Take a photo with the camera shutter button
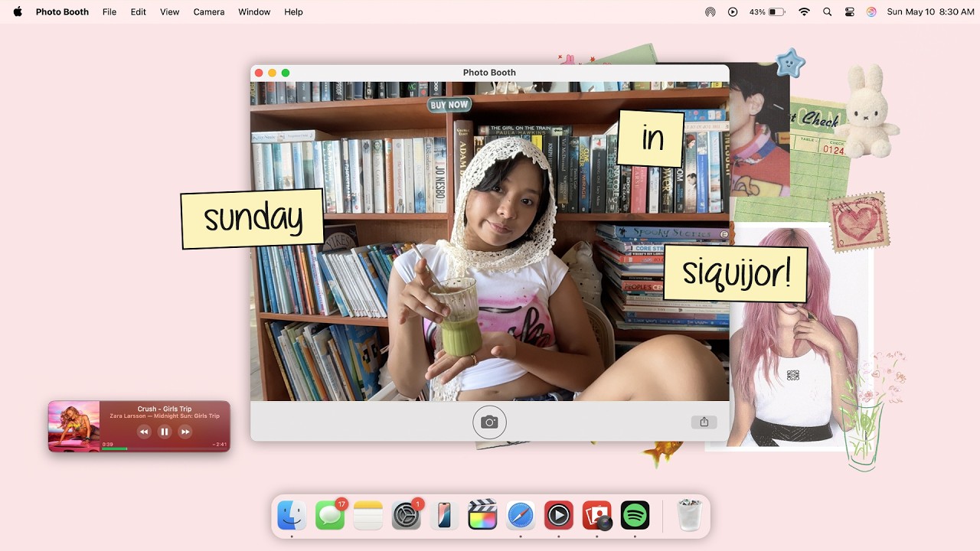This screenshot has width=980, height=551. click(489, 422)
